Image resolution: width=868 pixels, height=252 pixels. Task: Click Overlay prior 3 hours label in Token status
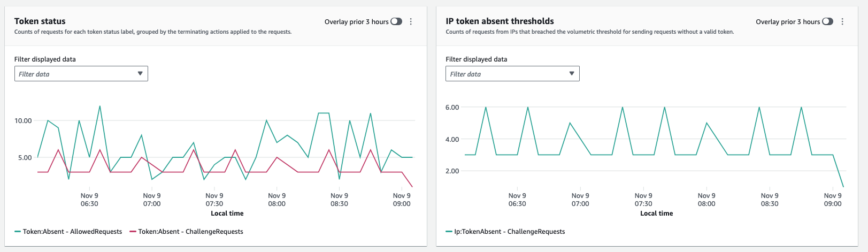tap(356, 22)
